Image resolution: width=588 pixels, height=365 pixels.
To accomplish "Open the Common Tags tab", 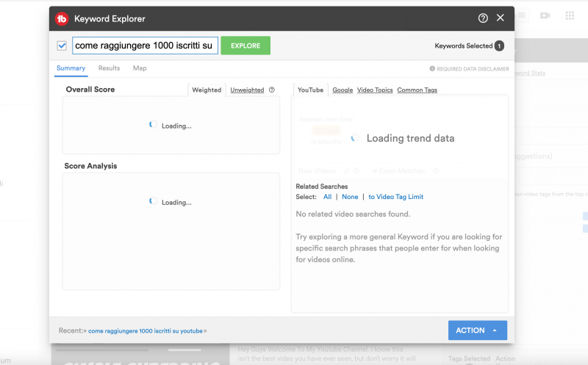I will 417,90.
